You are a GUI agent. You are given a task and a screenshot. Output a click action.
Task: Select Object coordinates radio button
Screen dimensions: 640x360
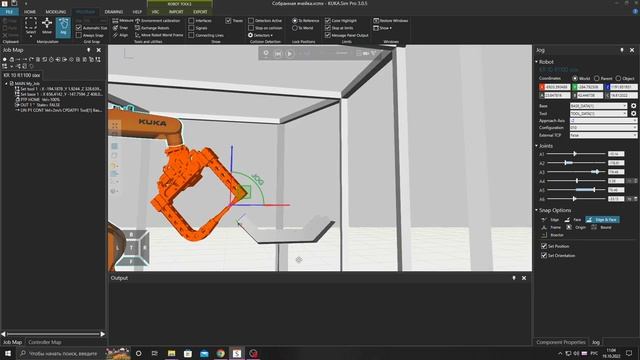tap(618, 78)
